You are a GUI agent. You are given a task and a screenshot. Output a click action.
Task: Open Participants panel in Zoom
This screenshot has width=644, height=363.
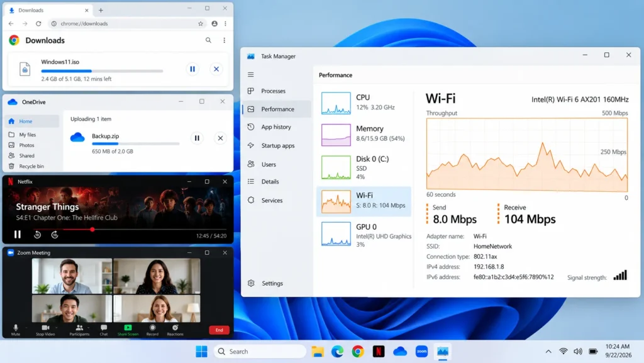pyautogui.click(x=79, y=330)
